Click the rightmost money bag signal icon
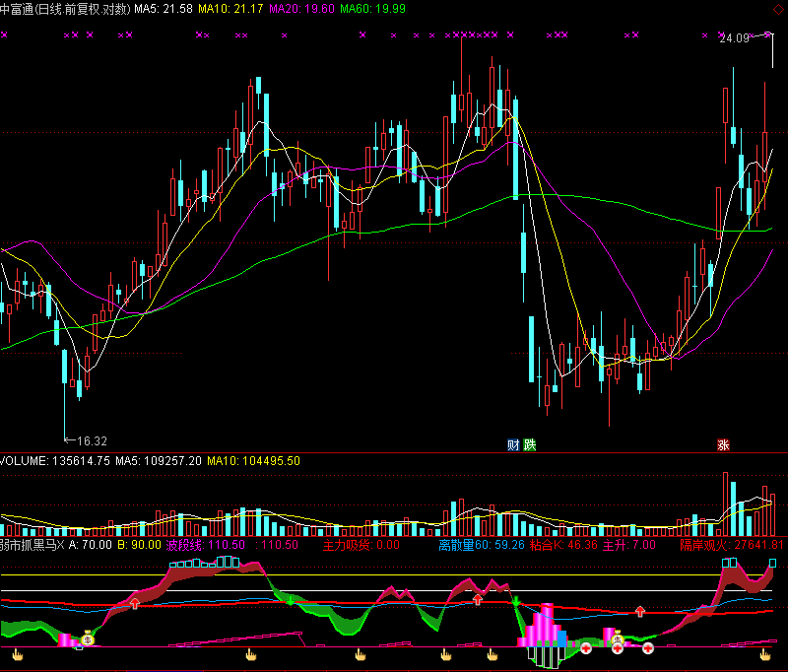The image size is (788, 672). (x=618, y=638)
